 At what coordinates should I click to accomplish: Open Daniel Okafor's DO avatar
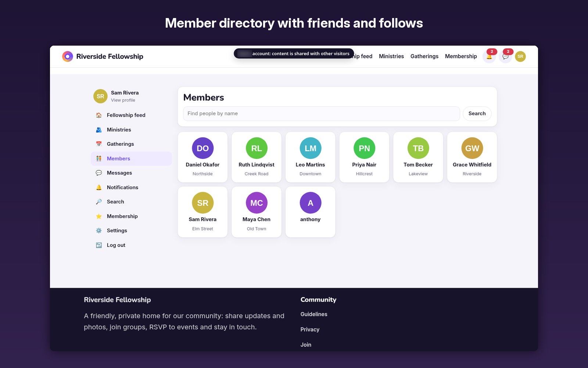[202, 148]
